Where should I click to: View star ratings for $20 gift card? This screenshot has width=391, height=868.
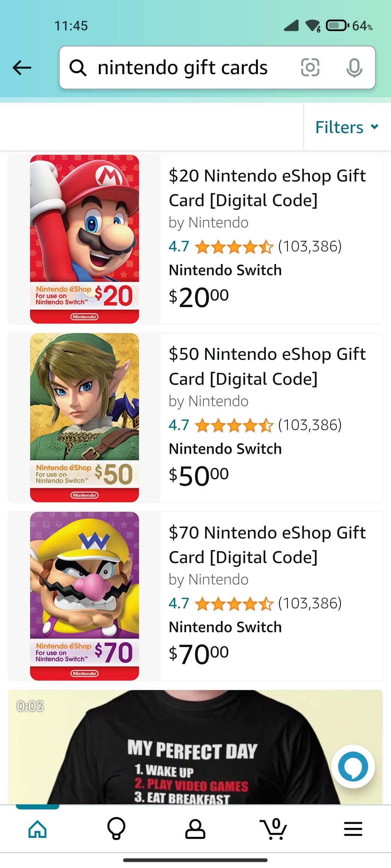pos(234,247)
